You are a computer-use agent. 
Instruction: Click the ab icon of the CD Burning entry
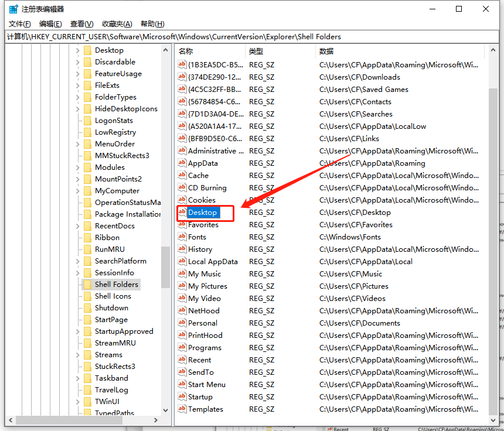(x=182, y=187)
